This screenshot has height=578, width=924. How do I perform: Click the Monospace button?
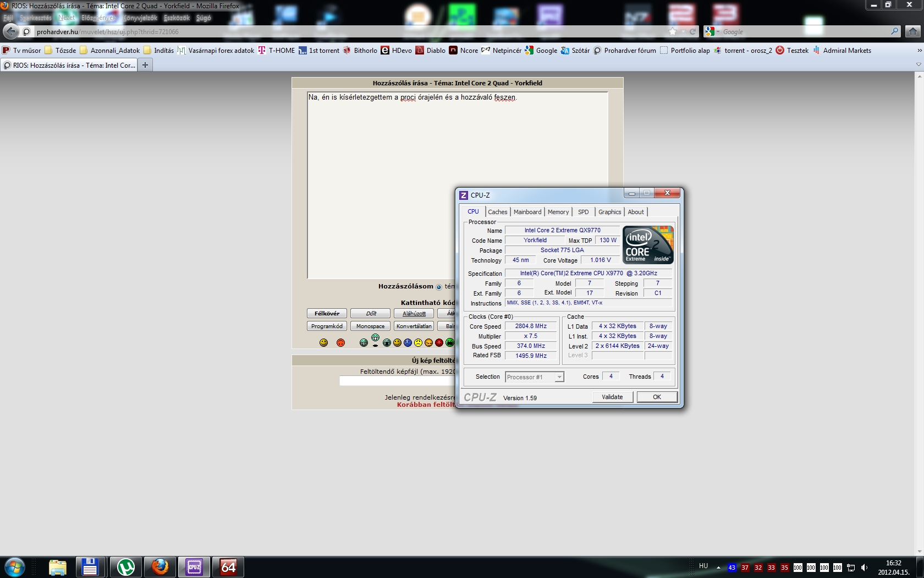371,326
